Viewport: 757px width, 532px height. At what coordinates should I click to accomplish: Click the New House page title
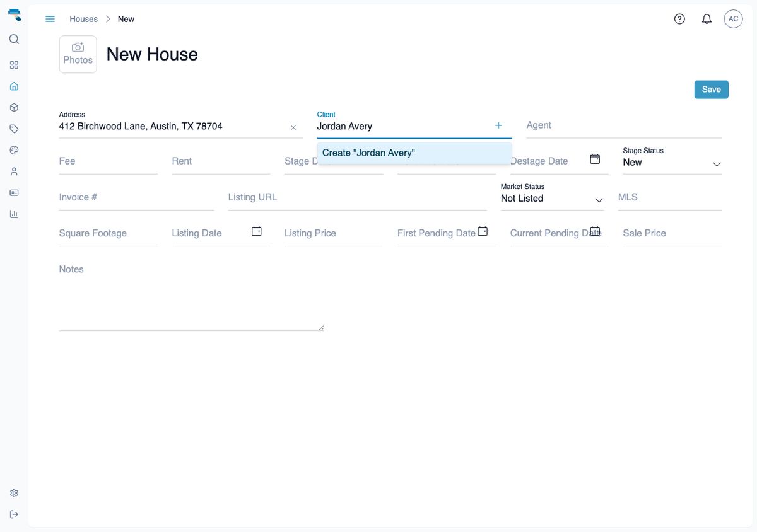point(152,54)
